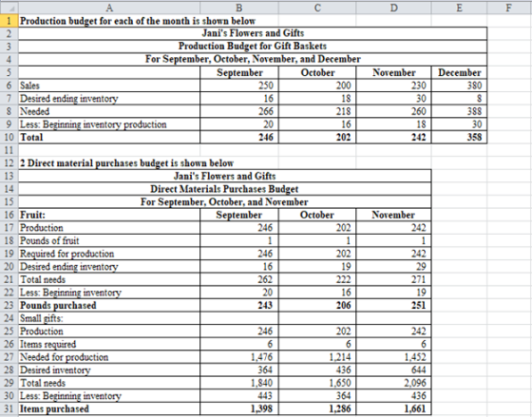The image size is (532, 417).
Task: Click 'Production budget for each of the month' cell
Action: [138, 21]
